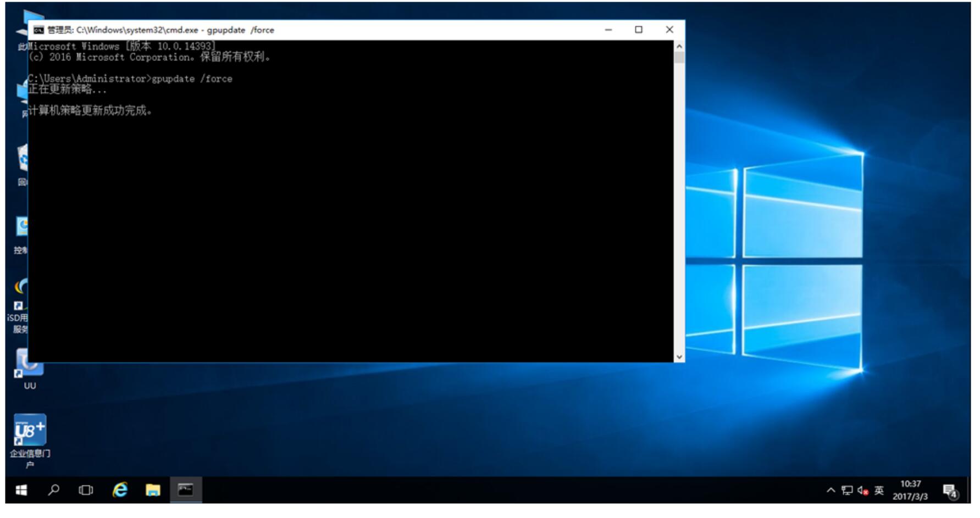Select the U8+ 企业信息门户 desktop icon
The width and height of the screenshot is (980, 518).
[30, 431]
